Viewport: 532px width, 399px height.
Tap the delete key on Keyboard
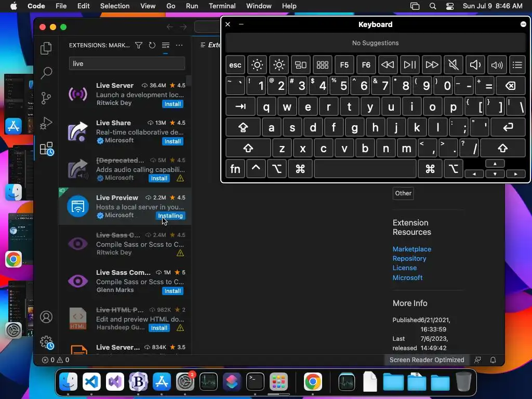(x=511, y=86)
